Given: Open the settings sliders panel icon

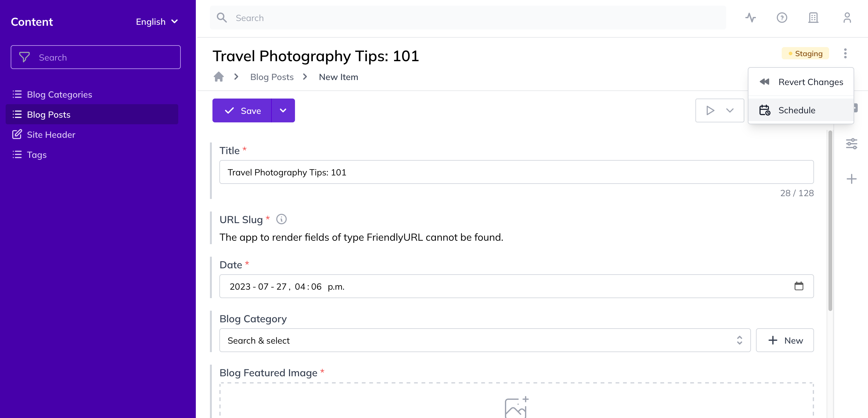Looking at the screenshot, I should 851,143.
